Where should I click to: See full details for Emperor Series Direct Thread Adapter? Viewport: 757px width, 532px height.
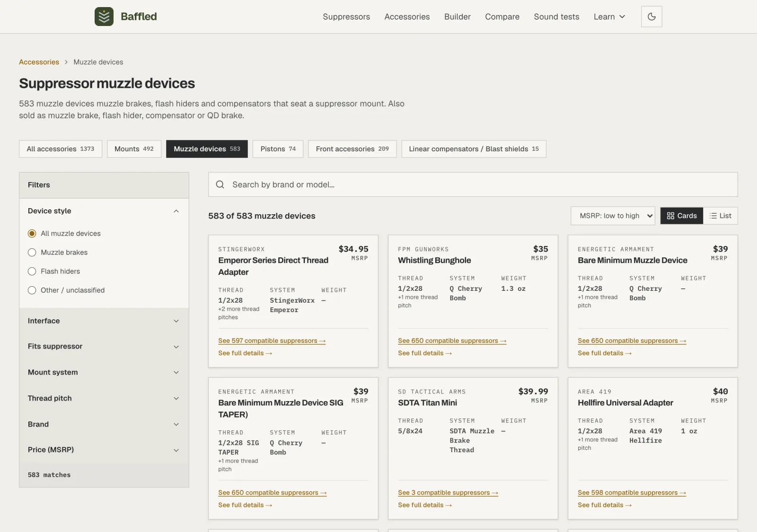click(245, 353)
